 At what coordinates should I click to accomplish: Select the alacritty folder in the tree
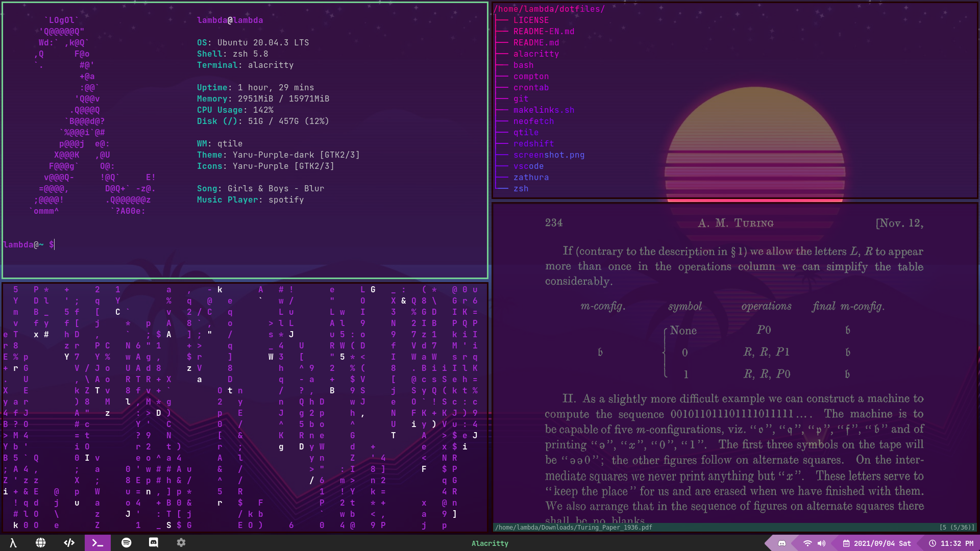(536, 54)
